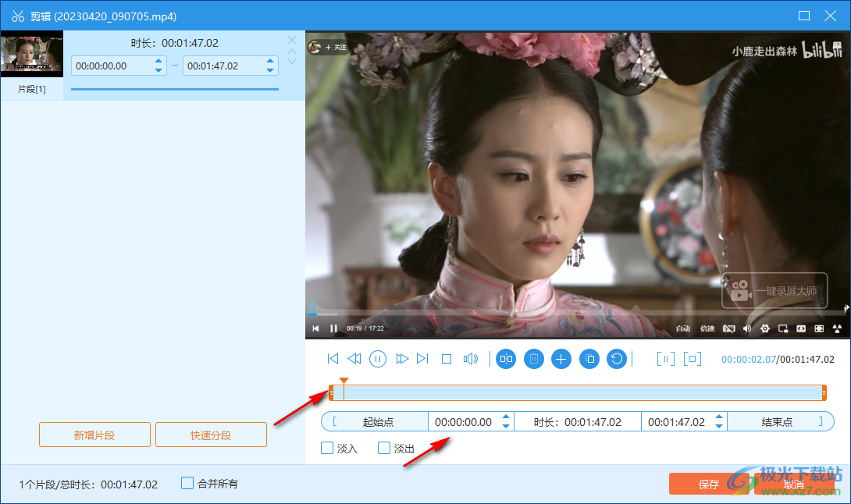Enable the 淡入 fade-in checkbox

point(327,448)
